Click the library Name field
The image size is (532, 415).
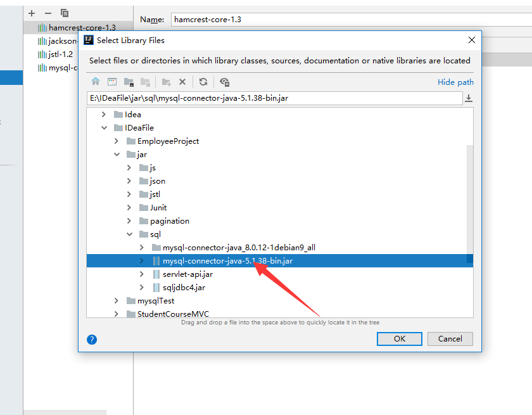(x=351, y=20)
